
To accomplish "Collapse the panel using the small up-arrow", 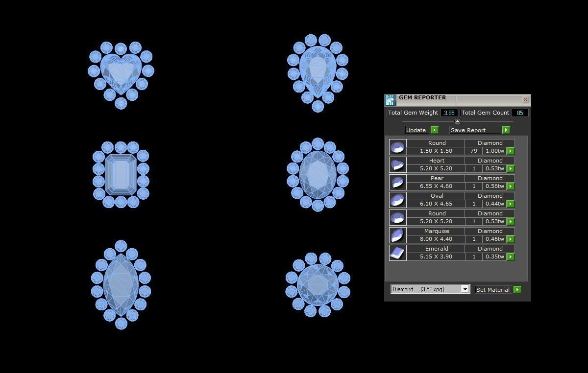I will [457, 121].
